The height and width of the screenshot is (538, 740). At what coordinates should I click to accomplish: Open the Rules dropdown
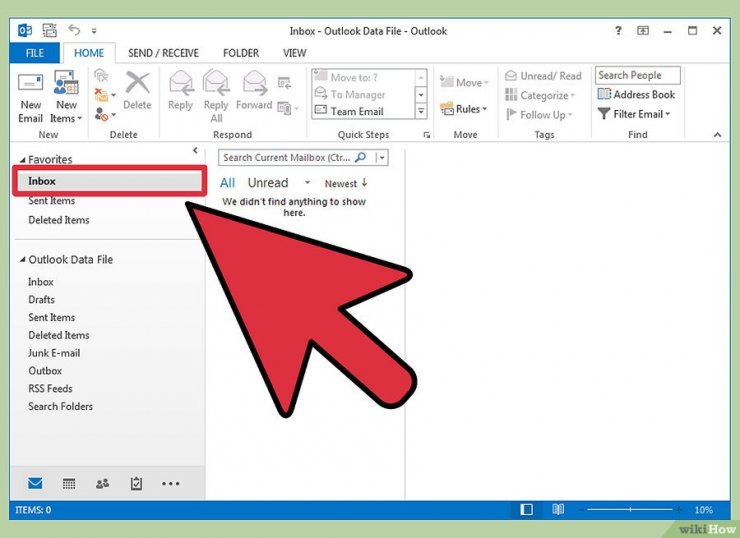pos(463,109)
